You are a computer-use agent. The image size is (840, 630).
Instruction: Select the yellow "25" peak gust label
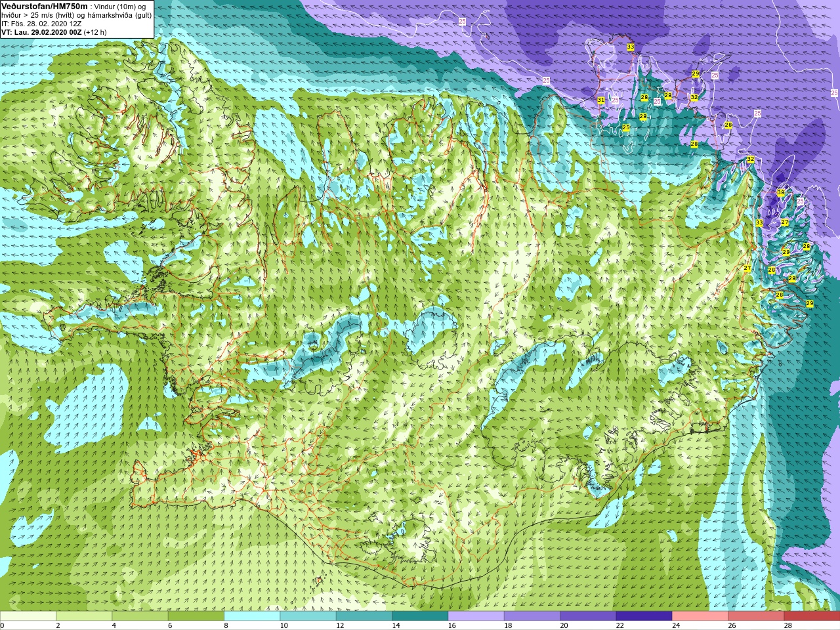[x=625, y=127]
